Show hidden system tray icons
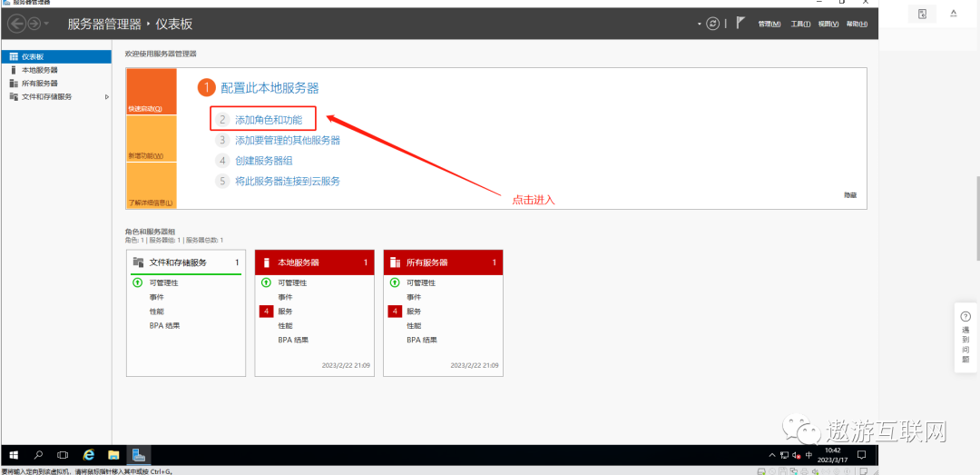This screenshot has height=475, width=980. pos(772,455)
